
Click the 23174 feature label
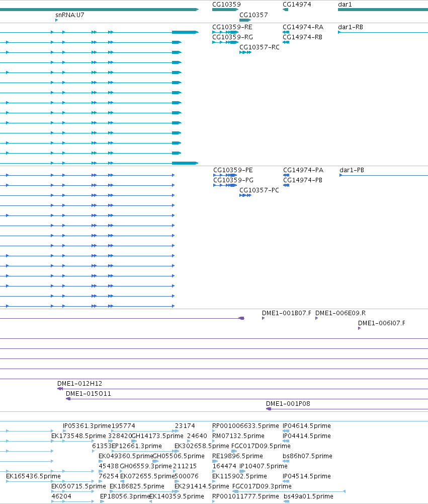(x=185, y=426)
